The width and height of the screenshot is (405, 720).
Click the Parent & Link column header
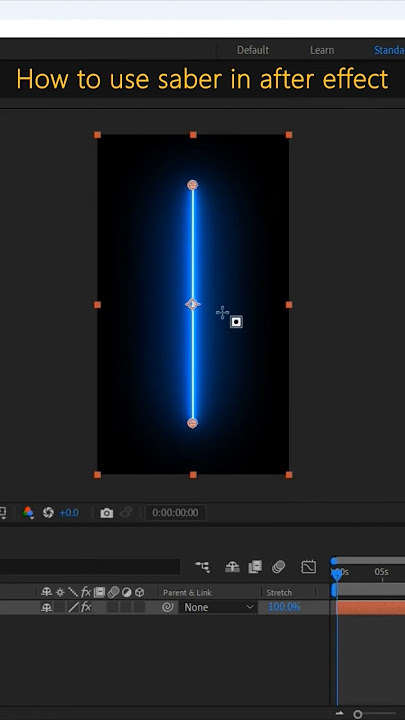pos(187,592)
